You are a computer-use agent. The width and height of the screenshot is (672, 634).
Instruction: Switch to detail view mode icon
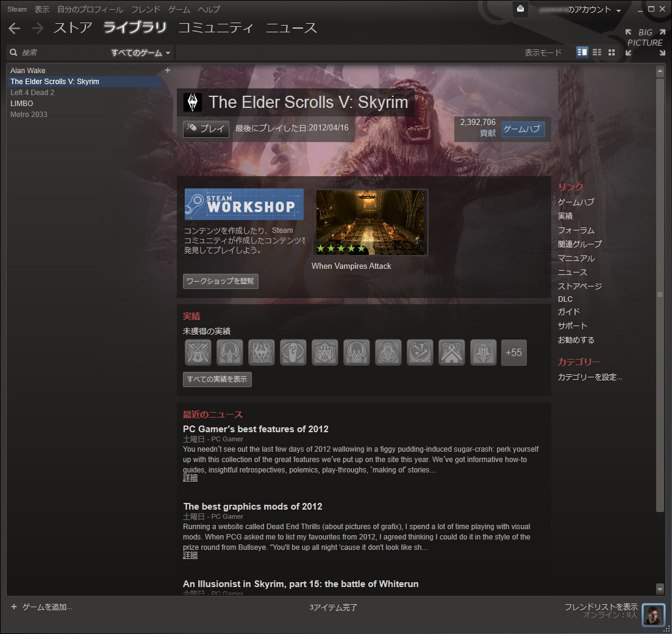click(x=582, y=52)
